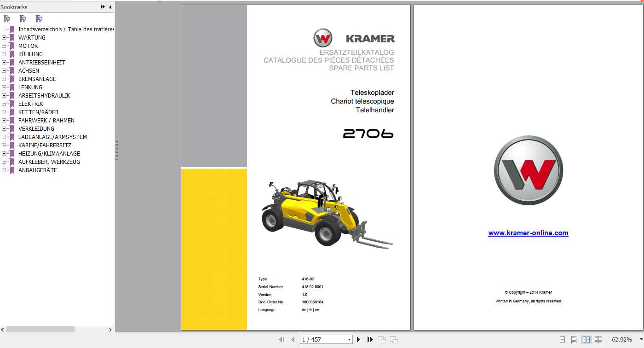
Task: Toggle the two-page facing view
Action: [586, 340]
